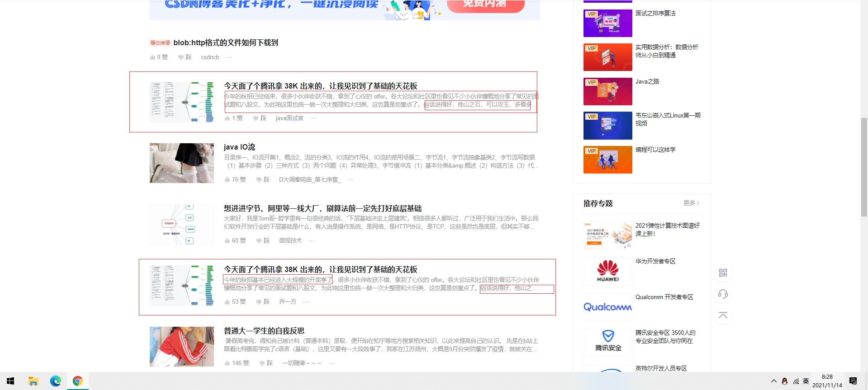Visit author 一切随缘~~~'s profile
This screenshot has width=868, height=390.
[x=302, y=363]
